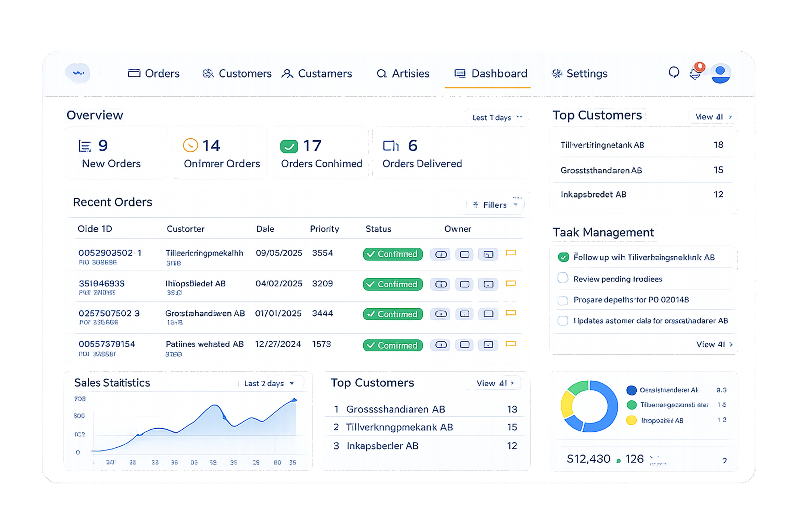
Task: Click the blue legend swatch in donut chart
Action: pos(631,390)
